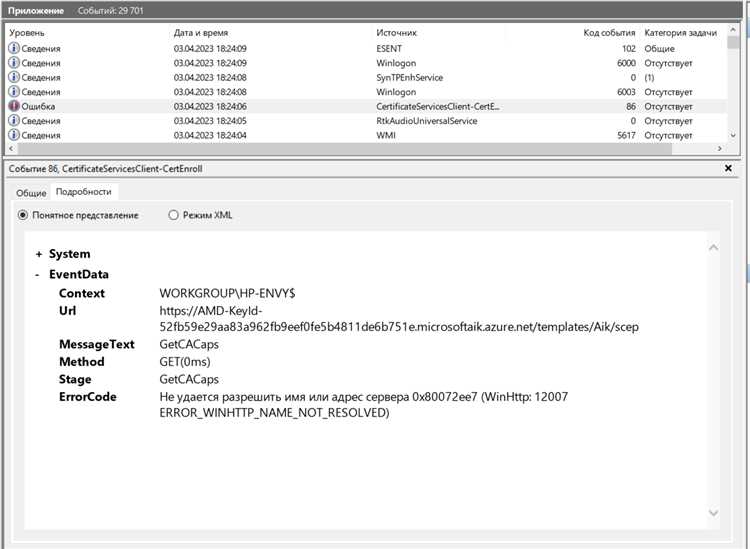Click the MessageText field label
The width and height of the screenshot is (750, 549).
coord(97,344)
